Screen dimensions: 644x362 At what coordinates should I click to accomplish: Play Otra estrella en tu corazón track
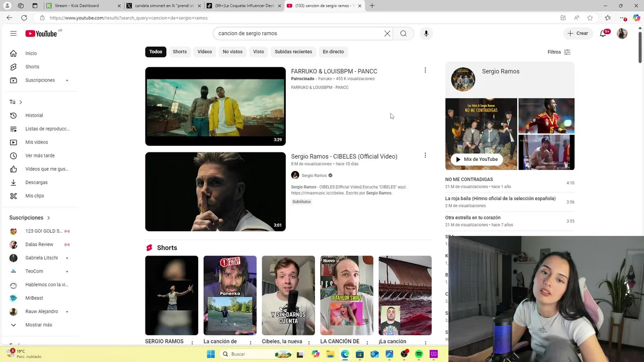click(x=510, y=221)
